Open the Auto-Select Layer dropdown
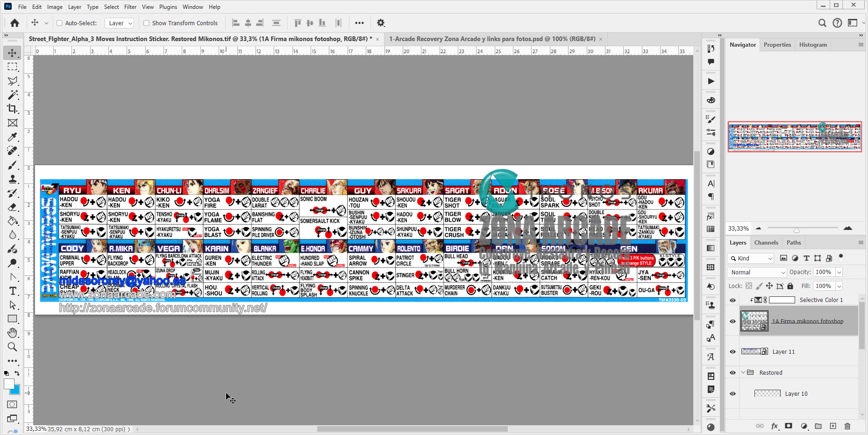This screenshot has height=435, width=868. pos(120,23)
